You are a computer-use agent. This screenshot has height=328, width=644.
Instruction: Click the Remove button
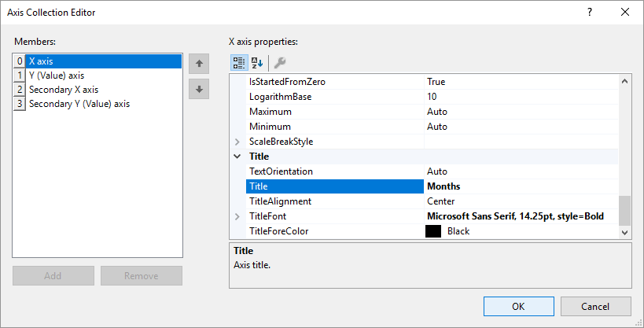142,276
